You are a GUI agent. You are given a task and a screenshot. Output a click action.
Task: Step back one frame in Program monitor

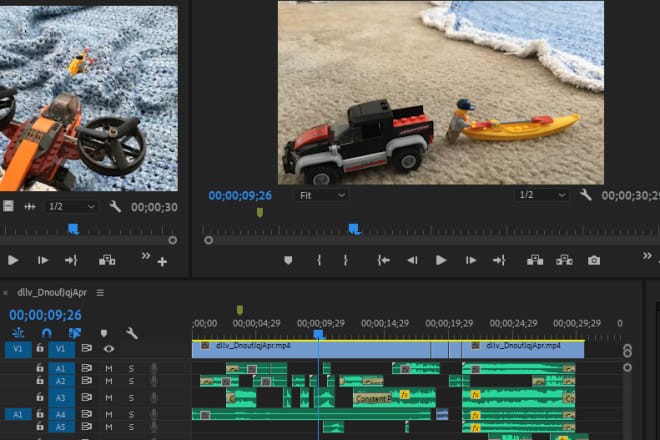[x=412, y=260]
